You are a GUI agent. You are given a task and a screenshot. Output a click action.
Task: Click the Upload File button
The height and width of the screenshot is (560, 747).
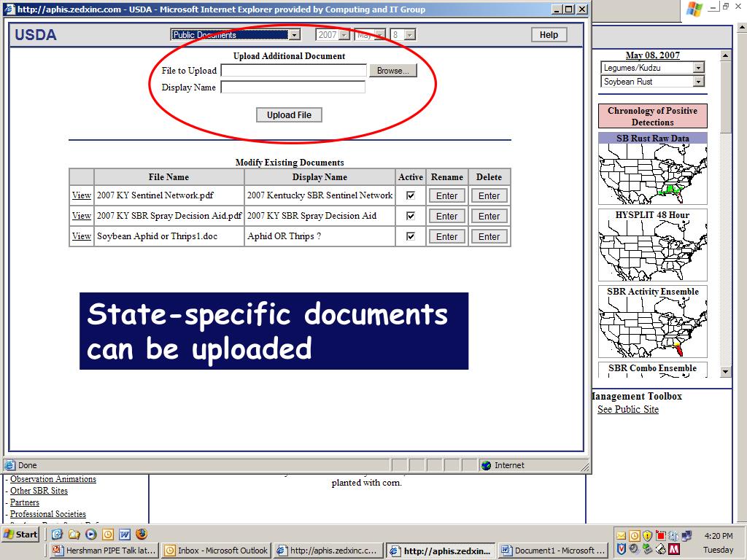[289, 114]
